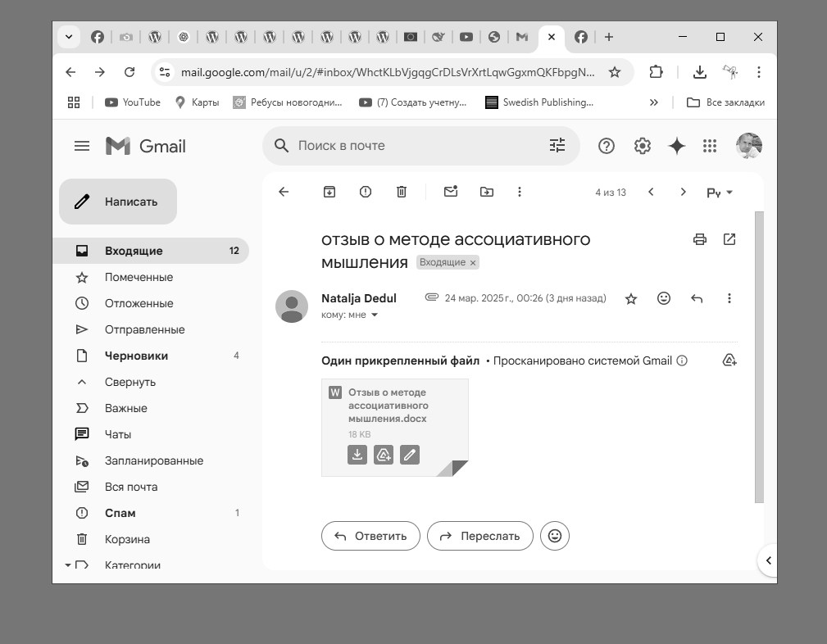Collapse the sidebar list with Свернуть
The width and height of the screenshot is (827, 644).
(x=130, y=382)
